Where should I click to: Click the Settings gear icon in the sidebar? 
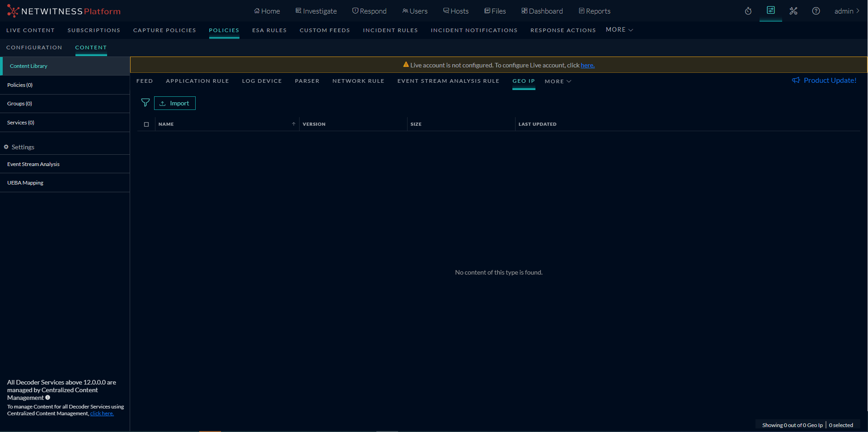pos(6,147)
